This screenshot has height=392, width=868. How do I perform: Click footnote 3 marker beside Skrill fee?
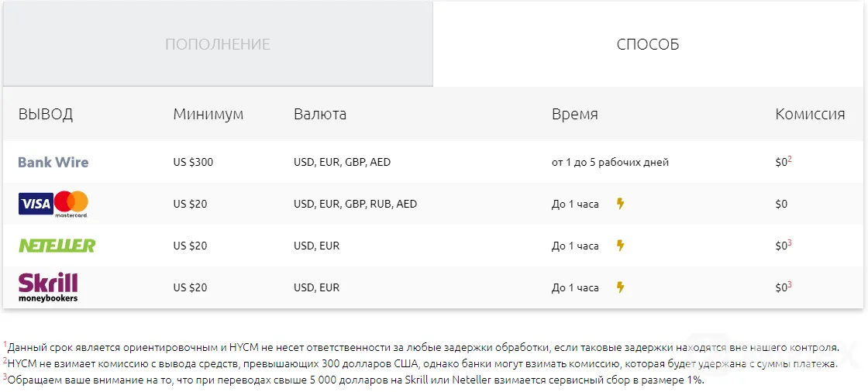point(790,284)
